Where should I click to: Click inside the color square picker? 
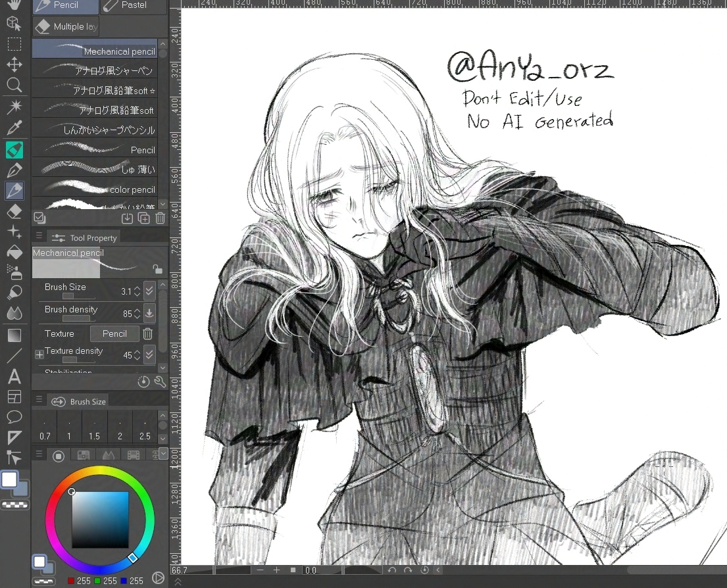(x=100, y=520)
